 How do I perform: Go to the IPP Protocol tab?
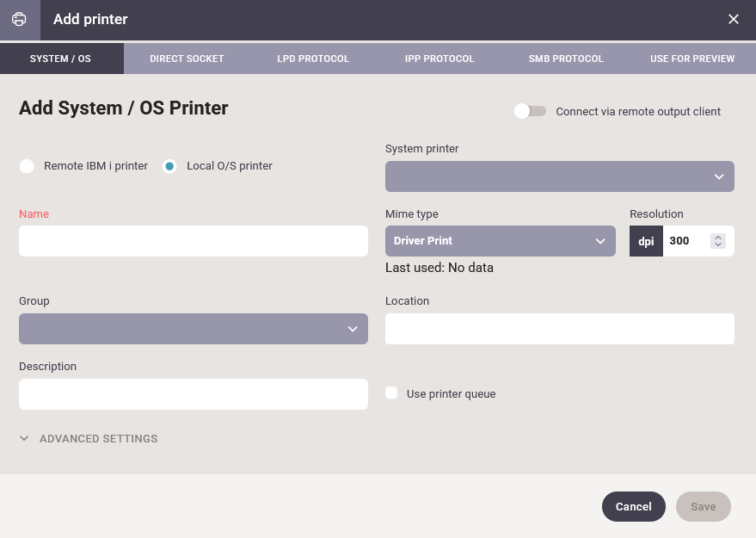439,59
